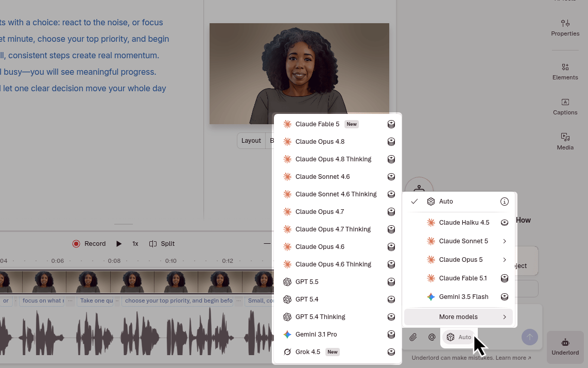Viewport: 588px width, 368px height.
Task: Choose Claude Opus 4.7
Action: (337, 212)
